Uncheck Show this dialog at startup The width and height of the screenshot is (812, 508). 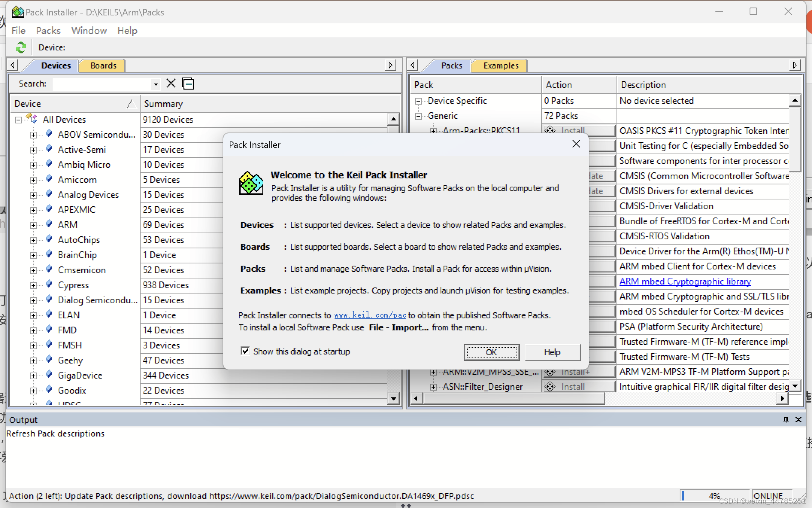pos(245,351)
